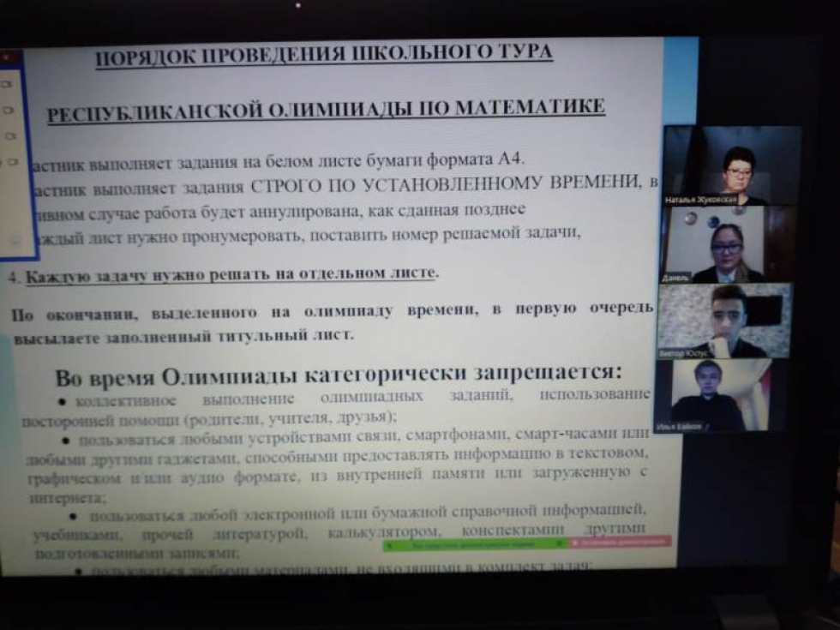Click the name label Данель
This screenshot has height=630, width=840.
[675, 279]
